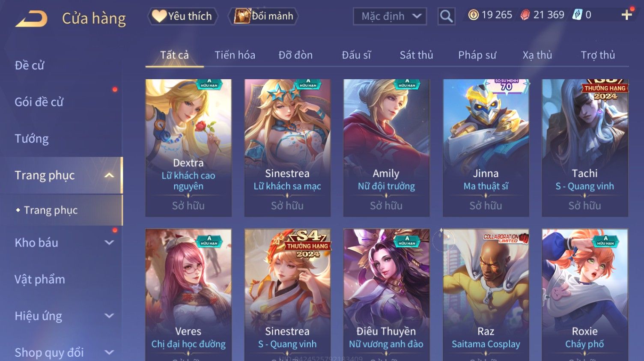The height and width of the screenshot is (361, 644).
Task: Open the Yêu thích heart favorites
Action: pos(159,16)
